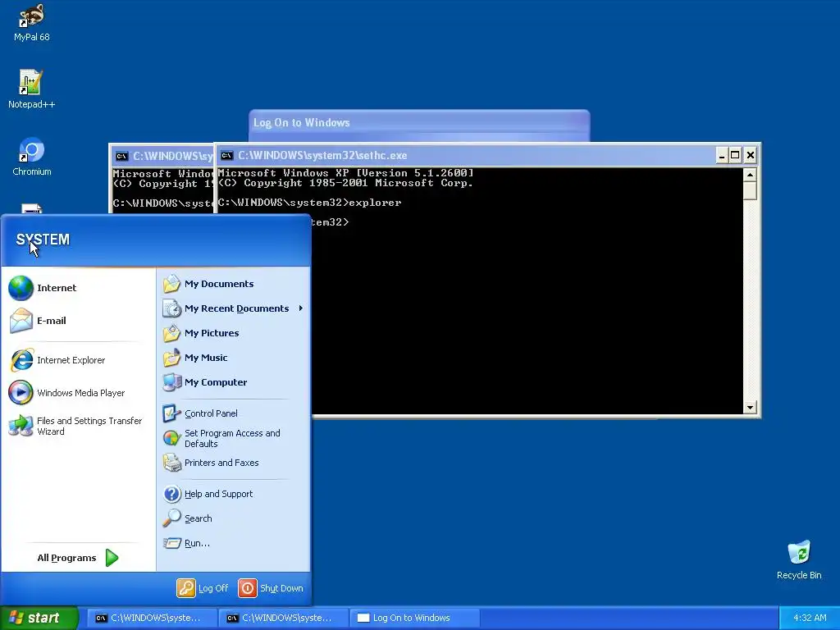
Task: Open the E-mail envelope icon
Action: (21, 321)
